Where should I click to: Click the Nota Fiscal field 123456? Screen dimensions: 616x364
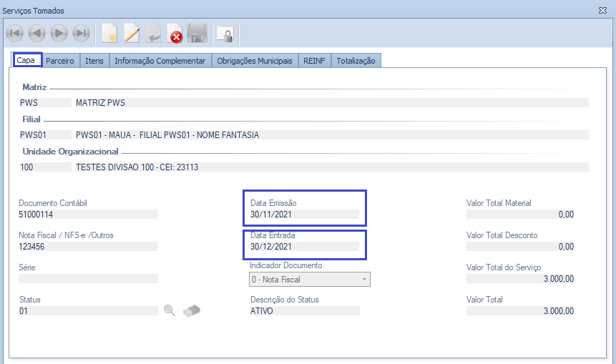click(x=88, y=246)
